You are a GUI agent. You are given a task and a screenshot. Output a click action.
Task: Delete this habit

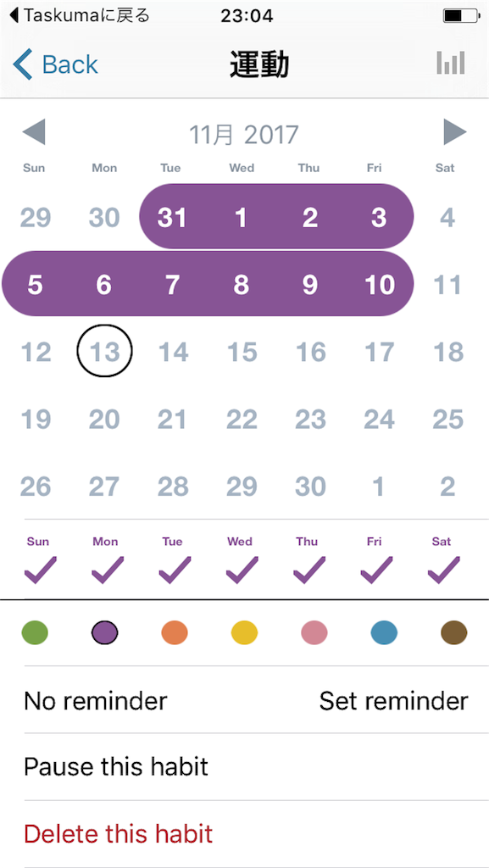pyautogui.click(x=118, y=834)
